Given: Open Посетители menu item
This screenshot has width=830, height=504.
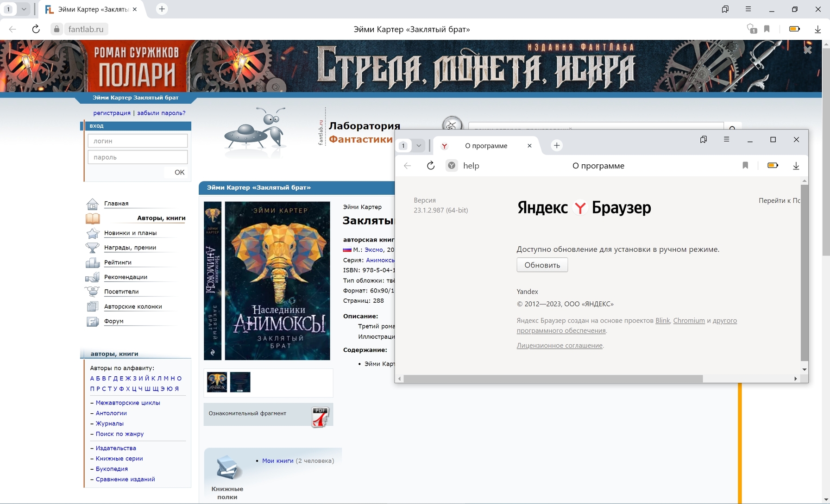Looking at the screenshot, I should coord(121,292).
